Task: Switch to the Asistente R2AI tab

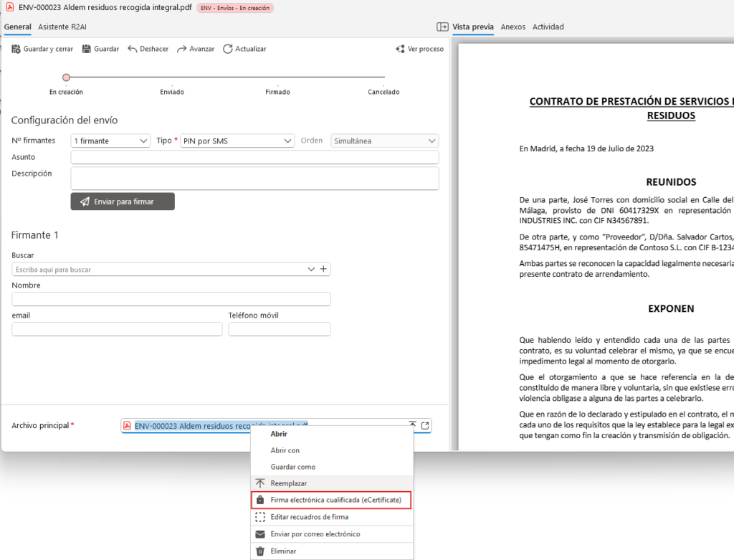Action: [62, 27]
